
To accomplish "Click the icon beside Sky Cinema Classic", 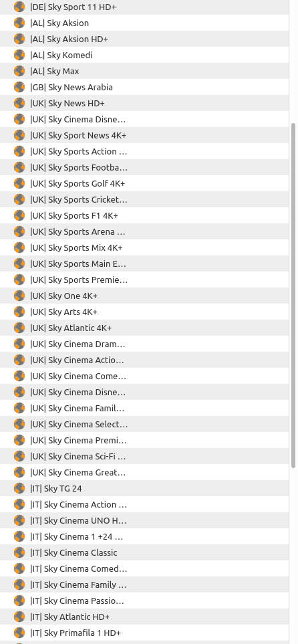I will click(x=19, y=552).
